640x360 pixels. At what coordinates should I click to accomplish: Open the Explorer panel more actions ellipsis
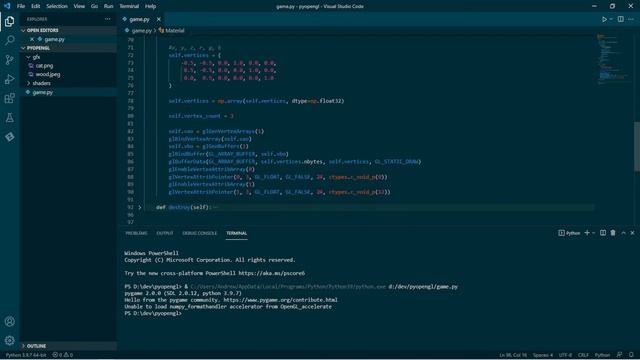(107, 19)
